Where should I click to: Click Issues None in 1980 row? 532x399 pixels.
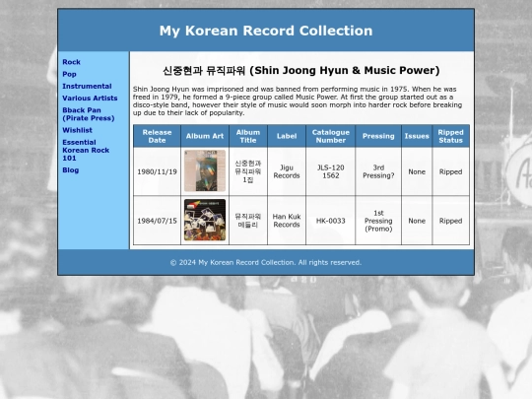point(417,171)
